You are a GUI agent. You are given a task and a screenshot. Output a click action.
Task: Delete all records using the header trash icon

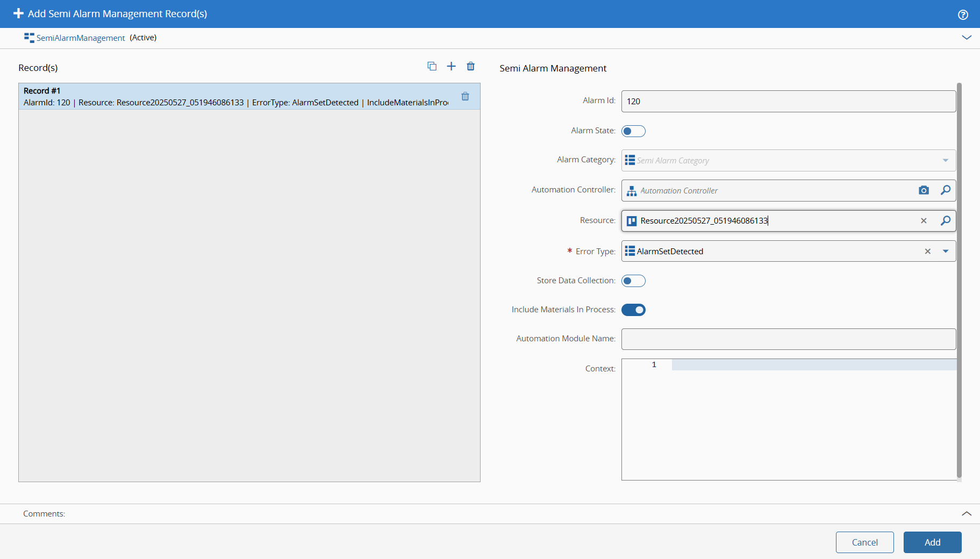[470, 66]
